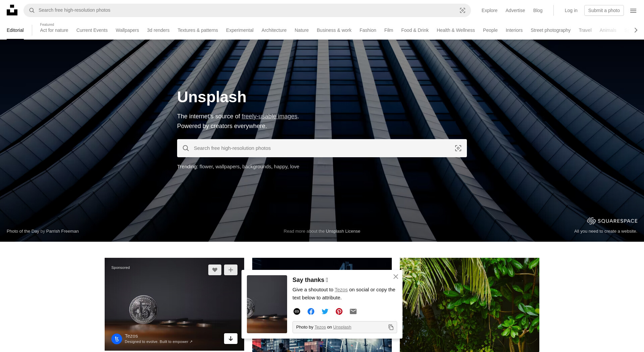Open the Street photography topic
The width and height of the screenshot is (644, 352).
click(x=550, y=30)
